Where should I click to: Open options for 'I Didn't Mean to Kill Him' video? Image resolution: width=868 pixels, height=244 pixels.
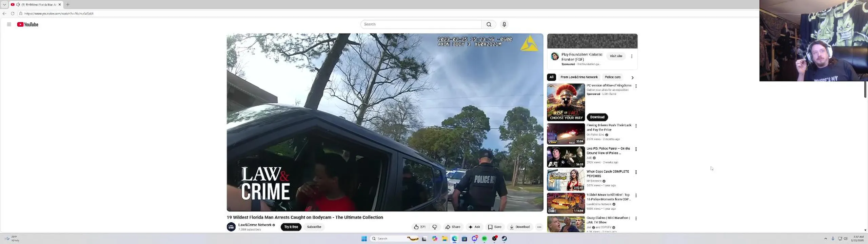pyautogui.click(x=636, y=196)
